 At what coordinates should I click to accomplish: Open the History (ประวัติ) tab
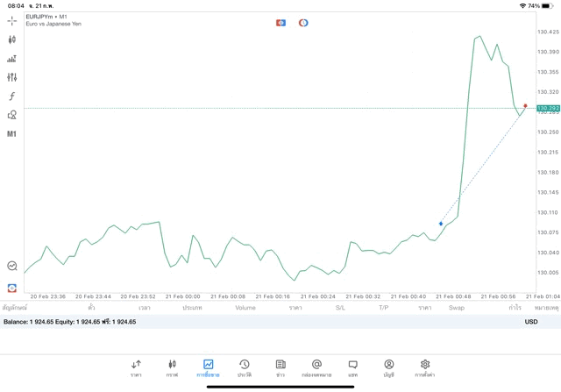pos(244,368)
